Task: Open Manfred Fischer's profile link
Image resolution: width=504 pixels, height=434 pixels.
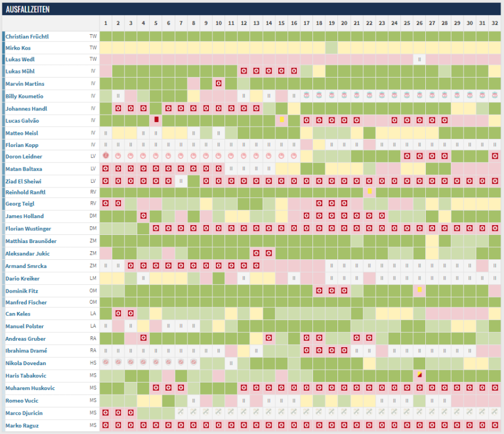Action: tap(26, 302)
